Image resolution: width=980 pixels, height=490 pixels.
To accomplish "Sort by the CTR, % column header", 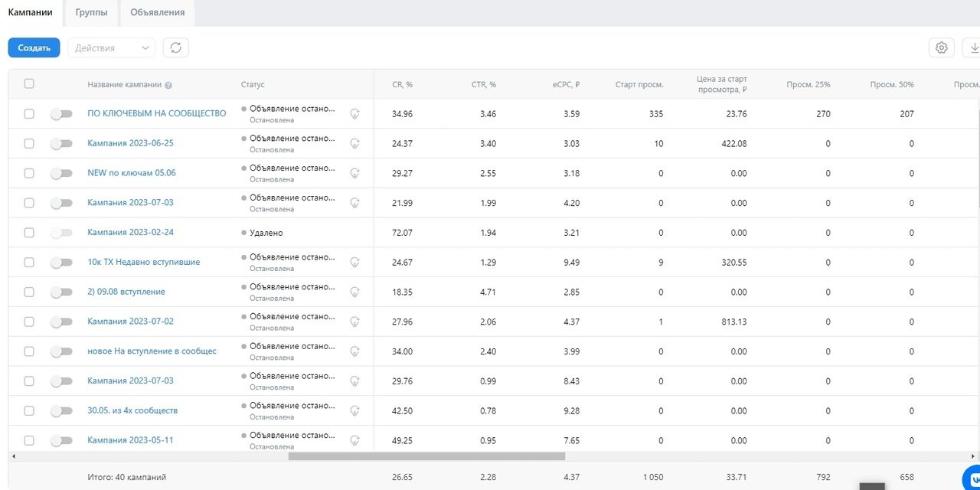I will pyautogui.click(x=484, y=84).
